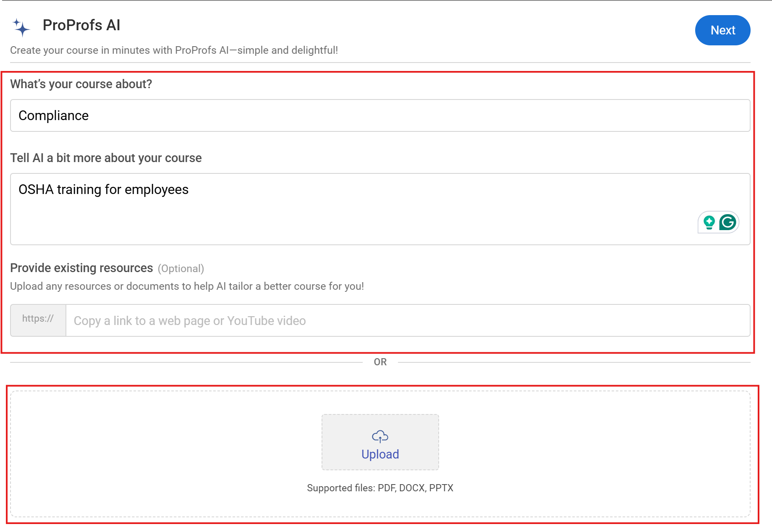Click 'Supported files: PDF, DOCX, PPTX' text

380,488
